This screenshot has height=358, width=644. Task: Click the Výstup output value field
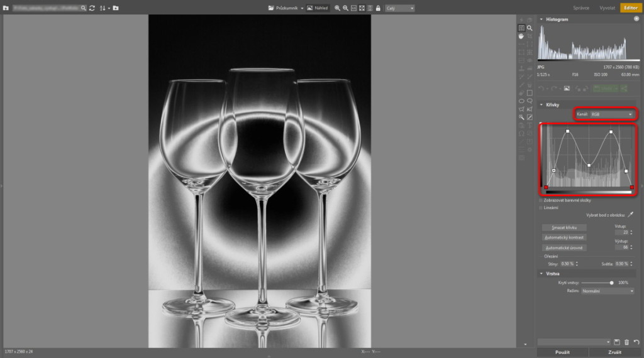pyautogui.click(x=622, y=247)
